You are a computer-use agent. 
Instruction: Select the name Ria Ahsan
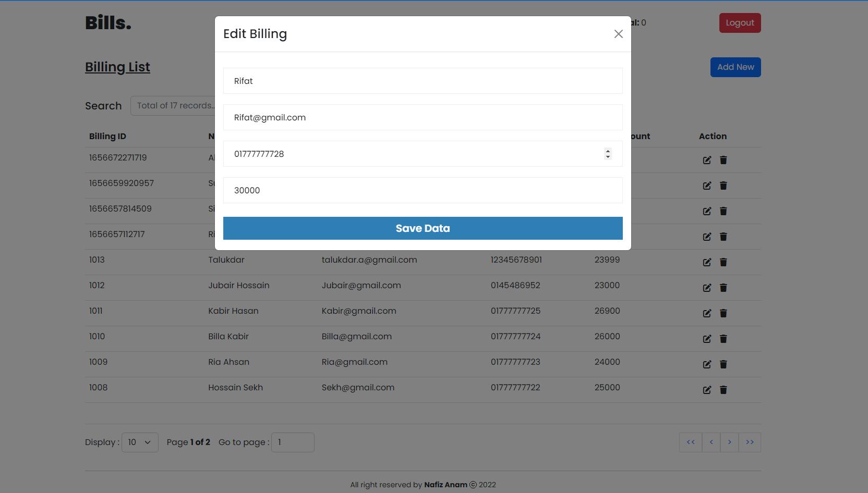(228, 362)
